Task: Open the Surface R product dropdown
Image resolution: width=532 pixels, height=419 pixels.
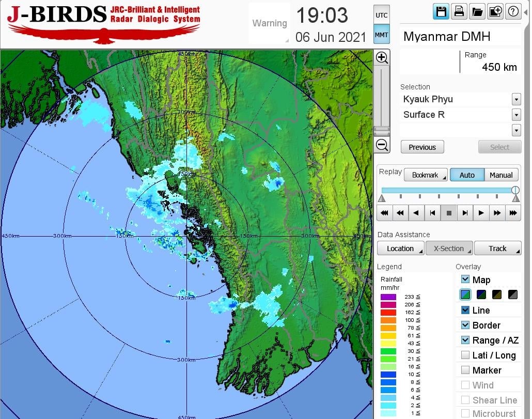Action: click(516, 115)
